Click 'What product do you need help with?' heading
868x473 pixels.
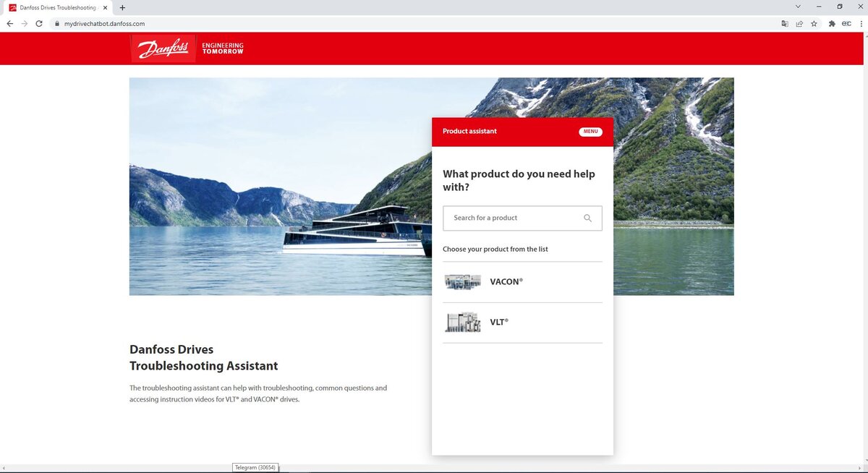519,181
